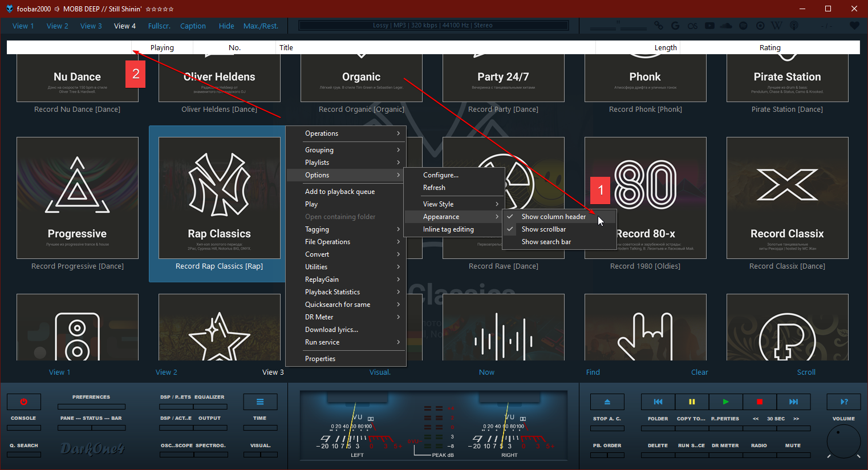Click the foobar2000 icon in title bar
Image resolution: width=868 pixels, height=470 pixels.
pyautogui.click(x=9, y=9)
